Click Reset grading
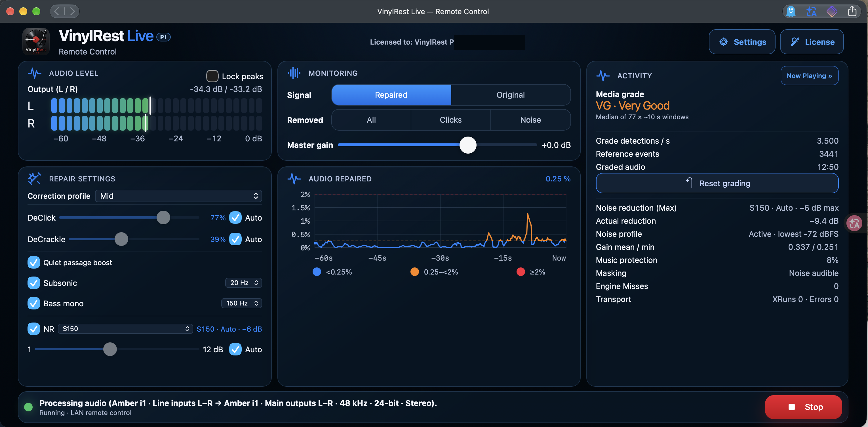The width and height of the screenshot is (868, 427). coord(717,183)
